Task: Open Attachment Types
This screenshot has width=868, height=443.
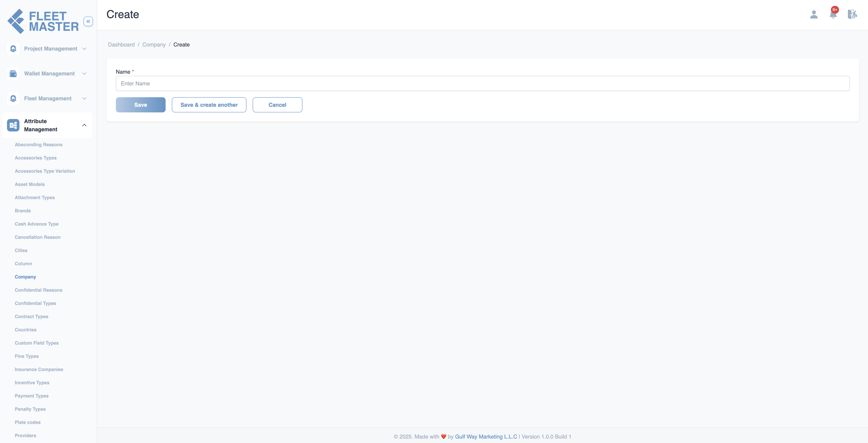Action: tap(35, 198)
